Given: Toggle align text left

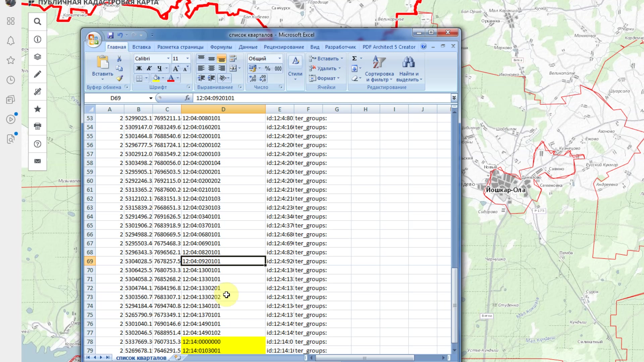Looking at the screenshot, I should [x=201, y=68].
